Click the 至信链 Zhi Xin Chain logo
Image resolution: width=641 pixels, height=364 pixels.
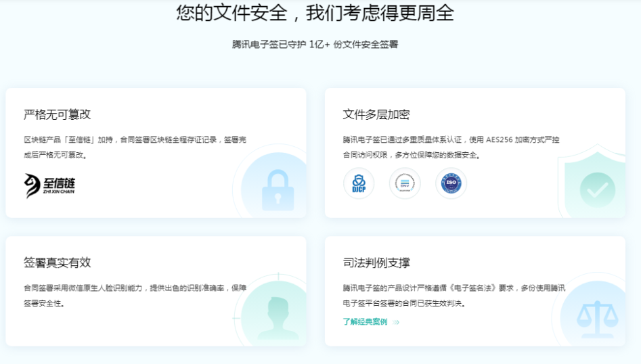point(49,186)
